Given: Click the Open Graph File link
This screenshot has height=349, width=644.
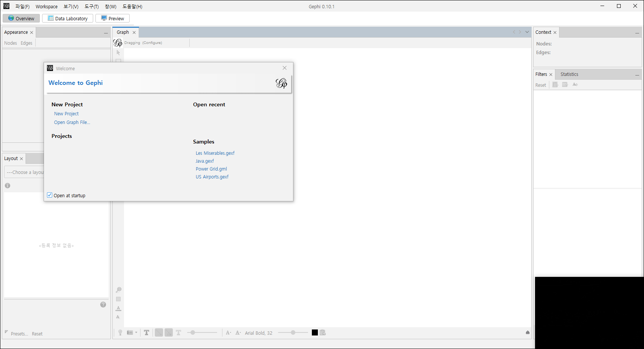Looking at the screenshot, I should [72, 122].
